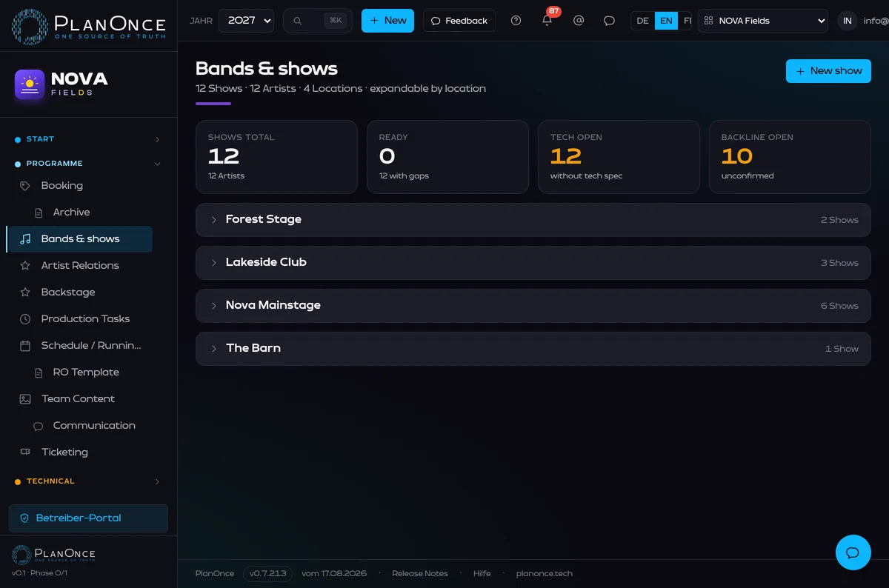This screenshot has height=588, width=889.
Task: Visit planonce.tech footer link
Action: [545, 574]
